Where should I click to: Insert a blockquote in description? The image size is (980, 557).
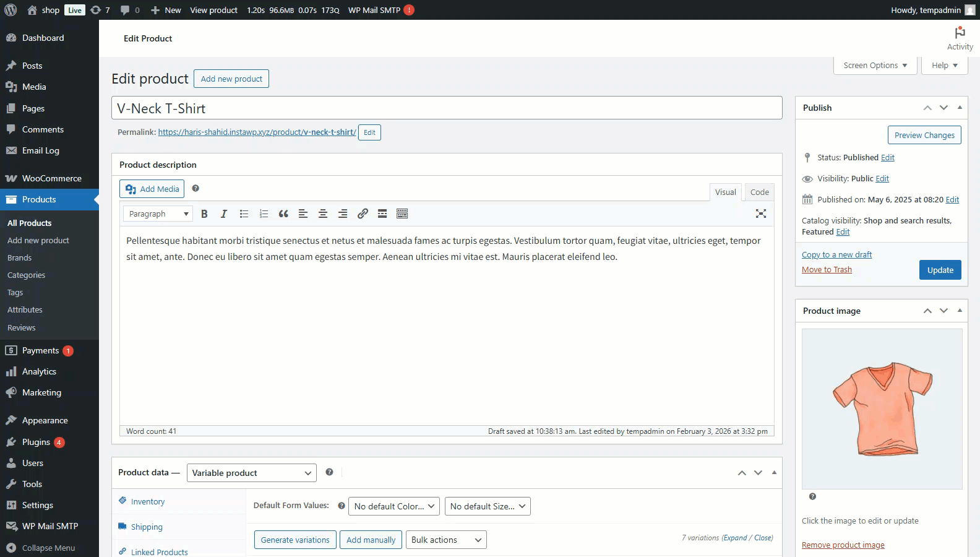[x=283, y=214]
